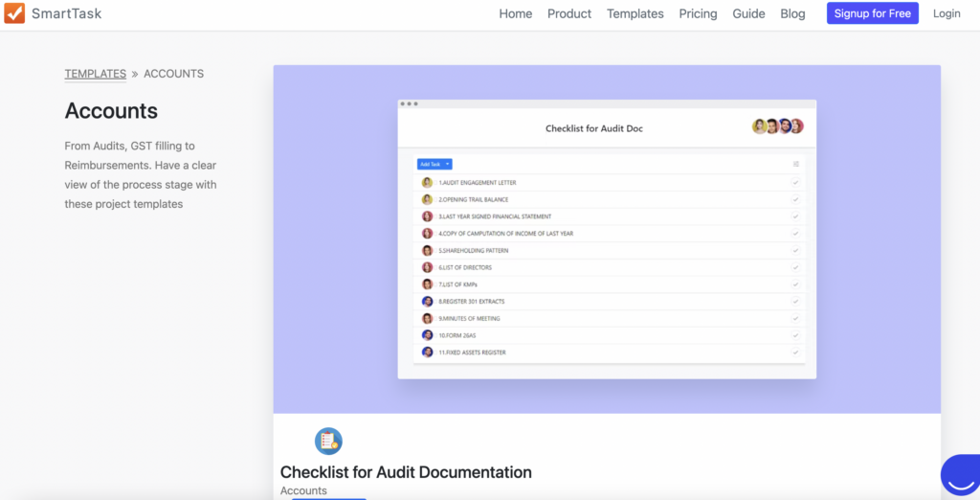Click the Login link
The image size is (980, 500).
click(x=947, y=13)
